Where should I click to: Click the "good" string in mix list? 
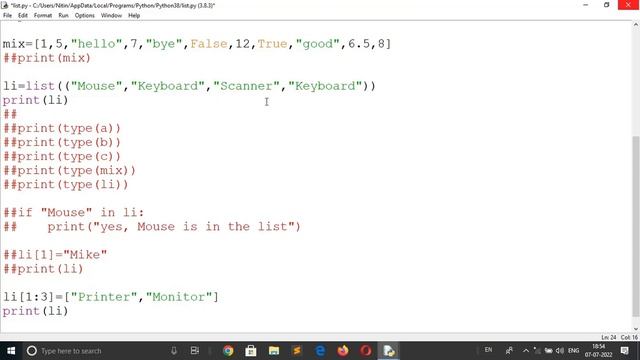pyautogui.click(x=318, y=43)
